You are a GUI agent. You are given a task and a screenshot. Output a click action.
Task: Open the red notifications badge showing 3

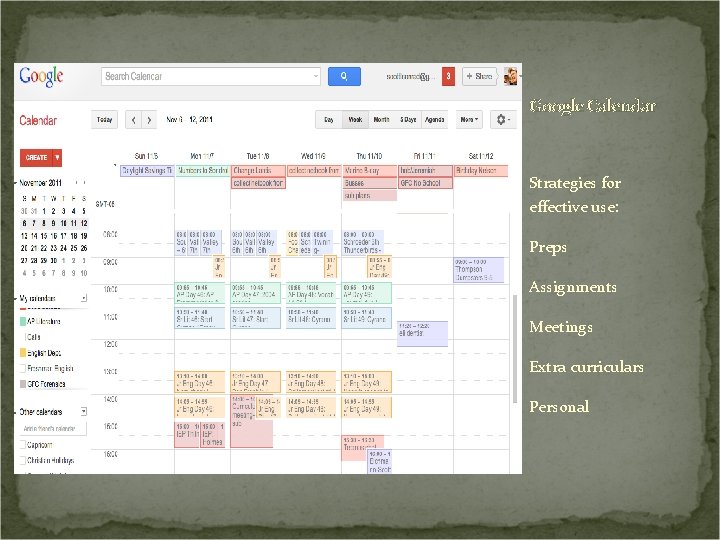(448, 76)
